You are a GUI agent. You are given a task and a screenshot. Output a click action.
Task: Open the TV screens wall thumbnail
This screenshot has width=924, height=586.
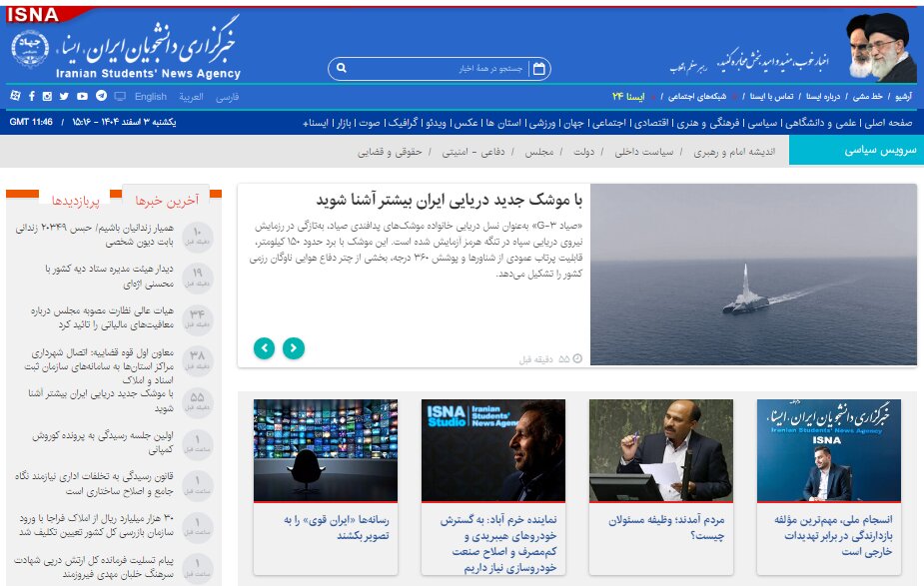tap(326, 450)
